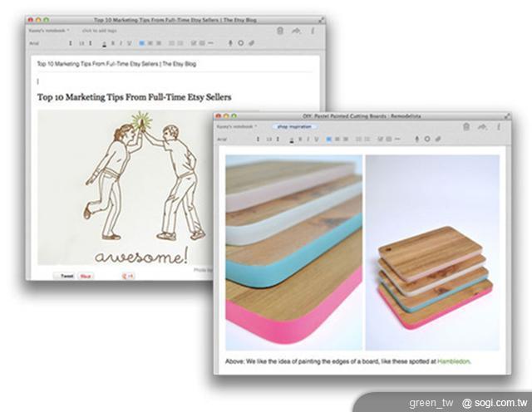This screenshot has width=532, height=412.
Task: Click 'click to add tags' field in Etsy note
Action: 99,31
